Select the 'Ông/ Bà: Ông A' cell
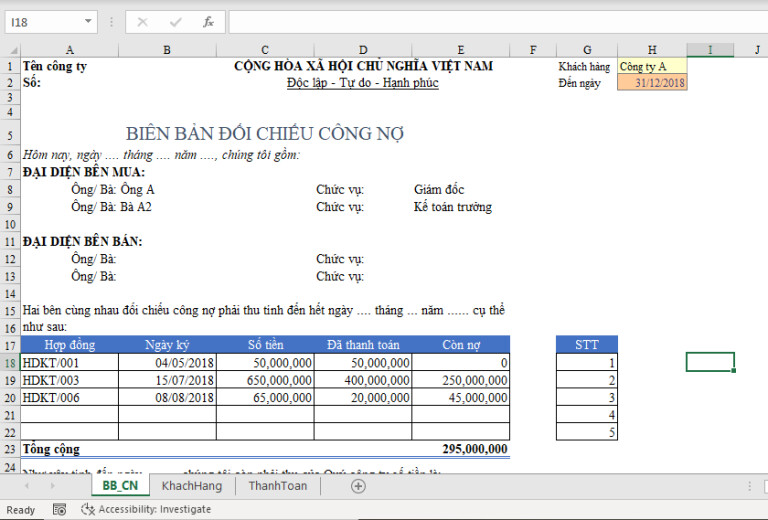Screen dimensions: 768x520 pyautogui.click(x=113, y=189)
